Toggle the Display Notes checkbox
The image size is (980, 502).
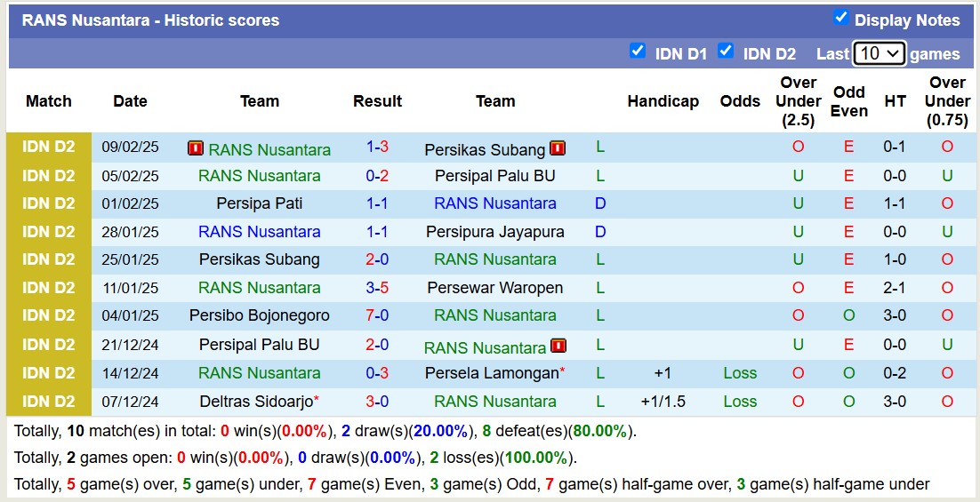840,18
